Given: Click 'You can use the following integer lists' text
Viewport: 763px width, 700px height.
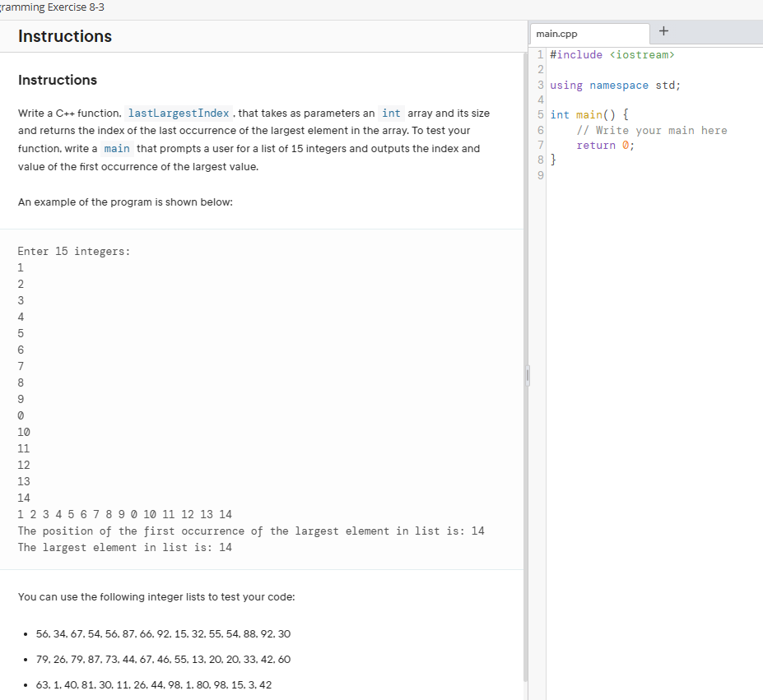Looking at the screenshot, I should click(x=156, y=597).
